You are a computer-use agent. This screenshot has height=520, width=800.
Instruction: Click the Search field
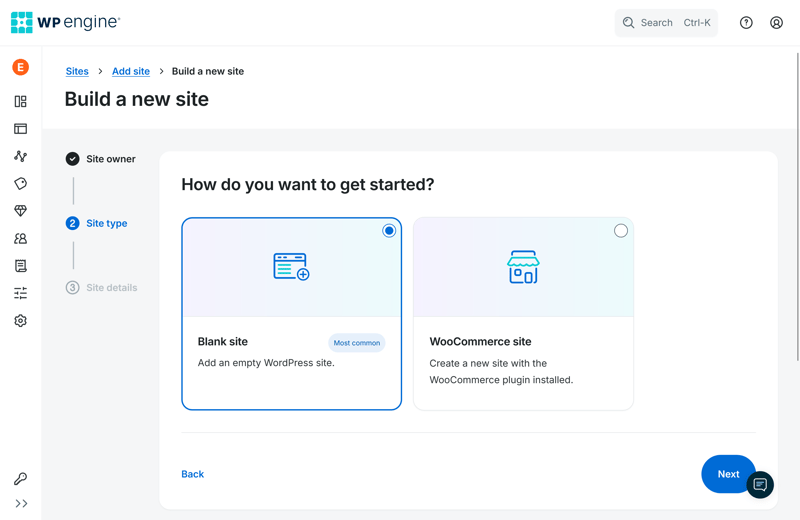pyautogui.click(x=666, y=22)
